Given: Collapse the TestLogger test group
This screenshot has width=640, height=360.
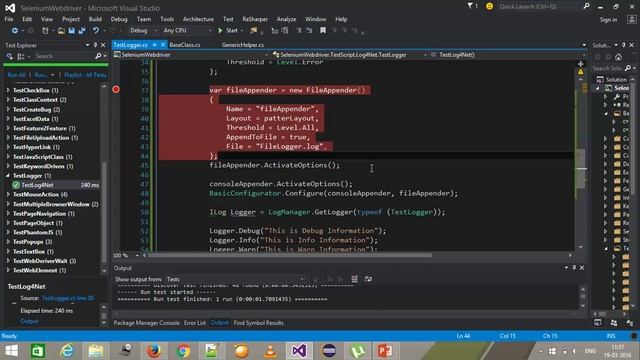Looking at the screenshot, I should click(8, 176).
